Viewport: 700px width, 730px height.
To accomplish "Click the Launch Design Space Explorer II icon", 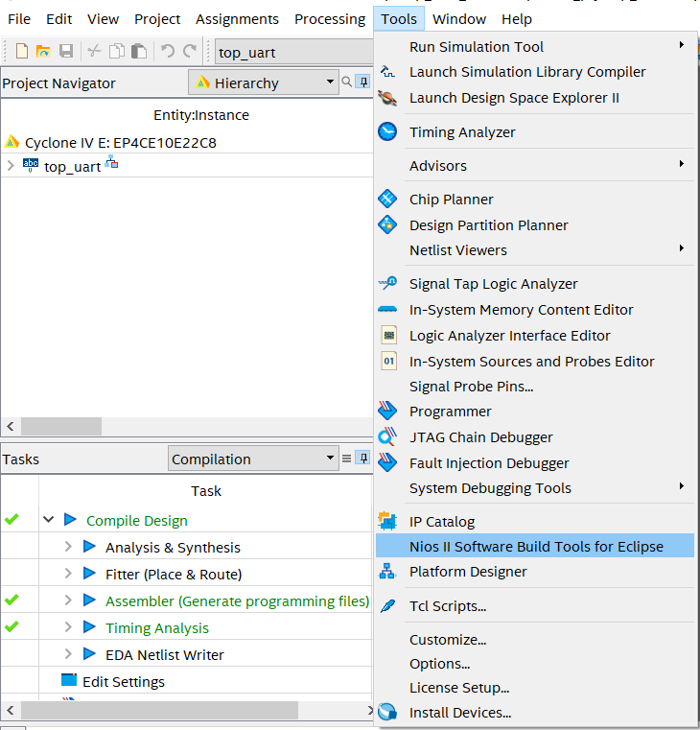I will (x=387, y=98).
